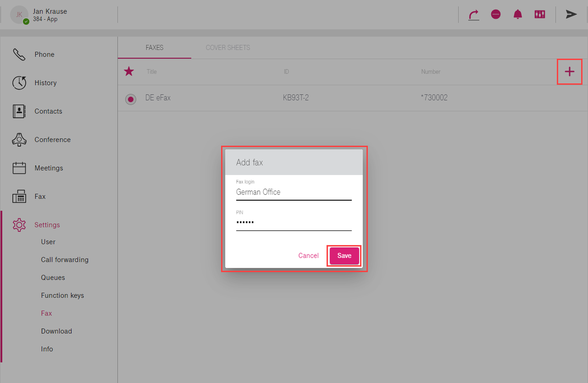Toggle the do-not-disturb icon
588x383 pixels.
(496, 14)
